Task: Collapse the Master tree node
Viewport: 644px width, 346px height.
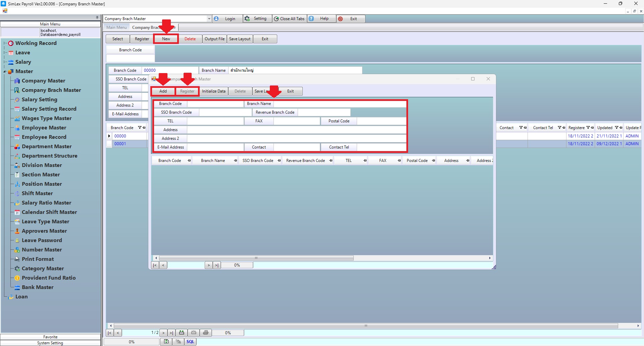Action: pyautogui.click(x=5, y=71)
